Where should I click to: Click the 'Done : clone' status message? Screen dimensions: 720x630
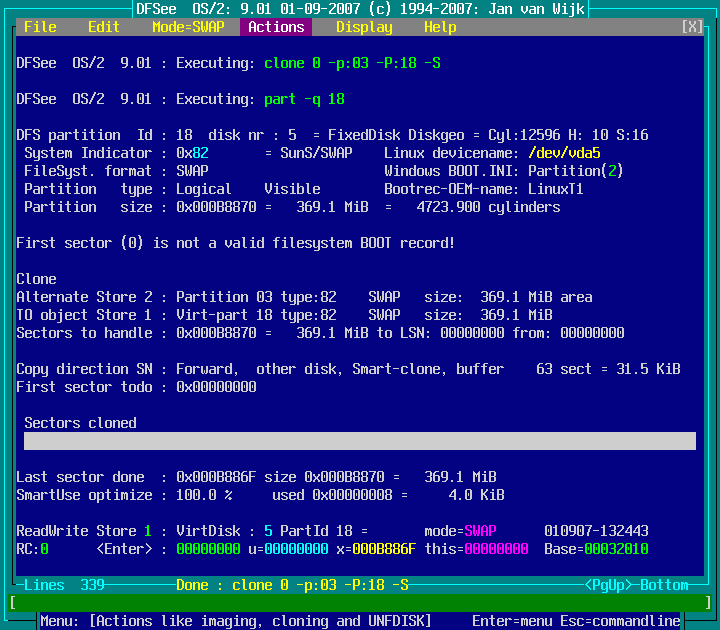point(292,585)
